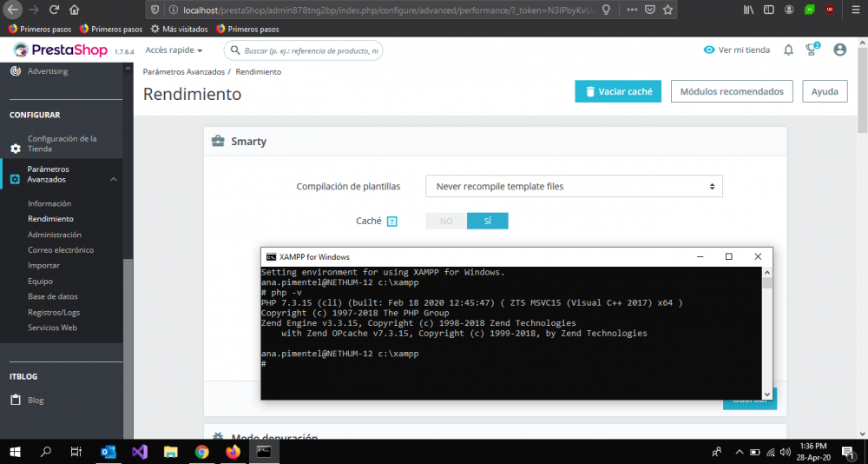Set Caché toggle to NO
Viewport: 868px width, 464px height.
tap(446, 222)
